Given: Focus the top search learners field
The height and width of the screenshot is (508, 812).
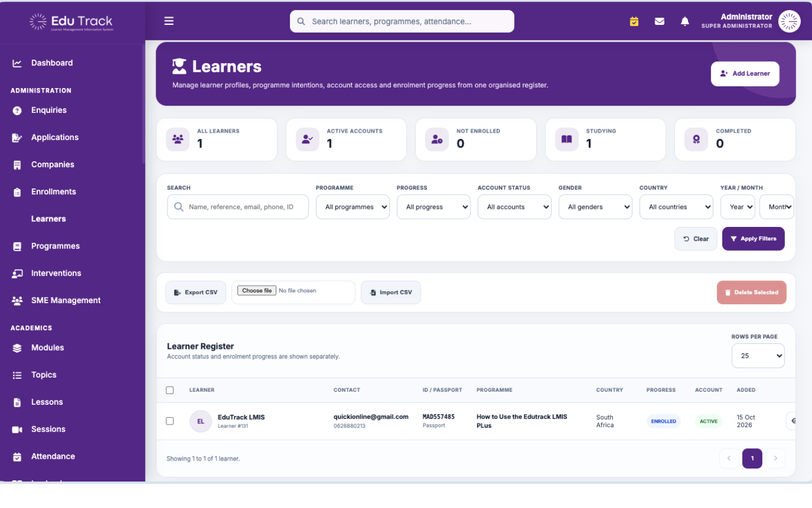Looking at the screenshot, I should click(x=402, y=21).
